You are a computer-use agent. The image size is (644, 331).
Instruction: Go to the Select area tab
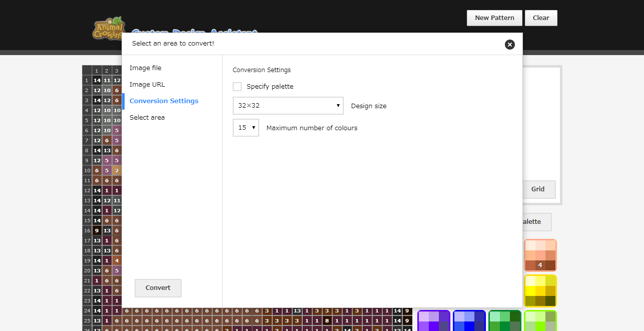pos(147,117)
